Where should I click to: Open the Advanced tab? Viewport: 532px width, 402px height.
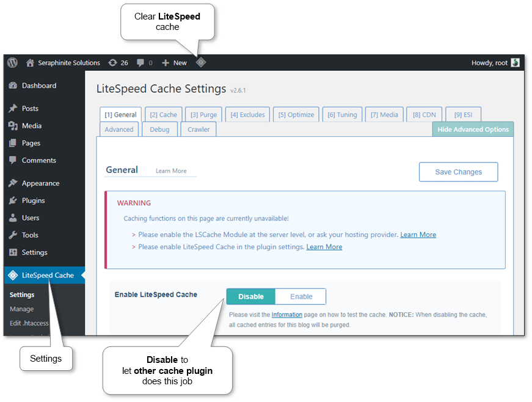coord(119,130)
